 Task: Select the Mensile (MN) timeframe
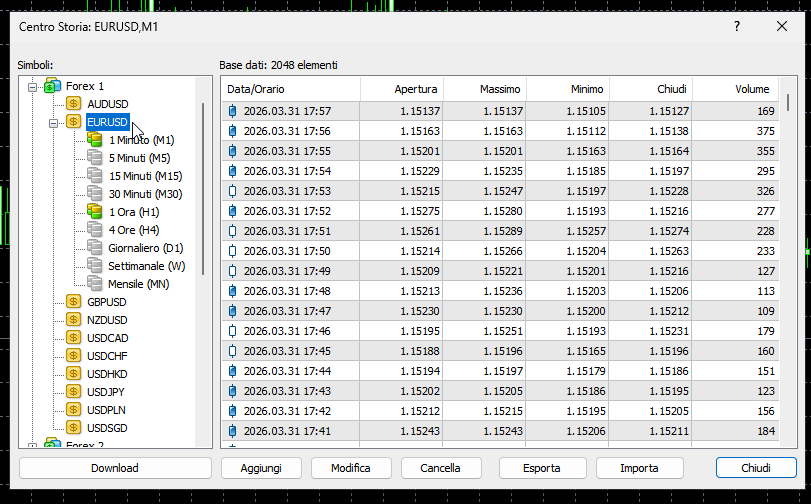[139, 284]
